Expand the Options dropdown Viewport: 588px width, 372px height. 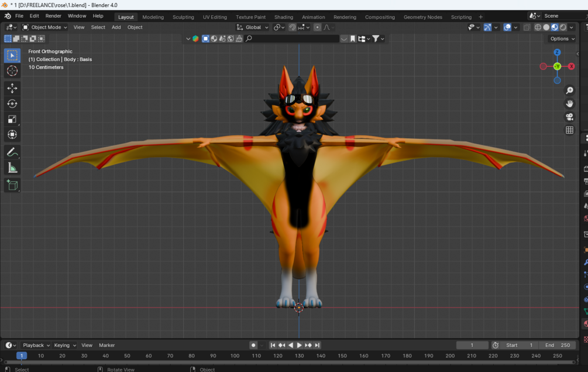pyautogui.click(x=562, y=39)
